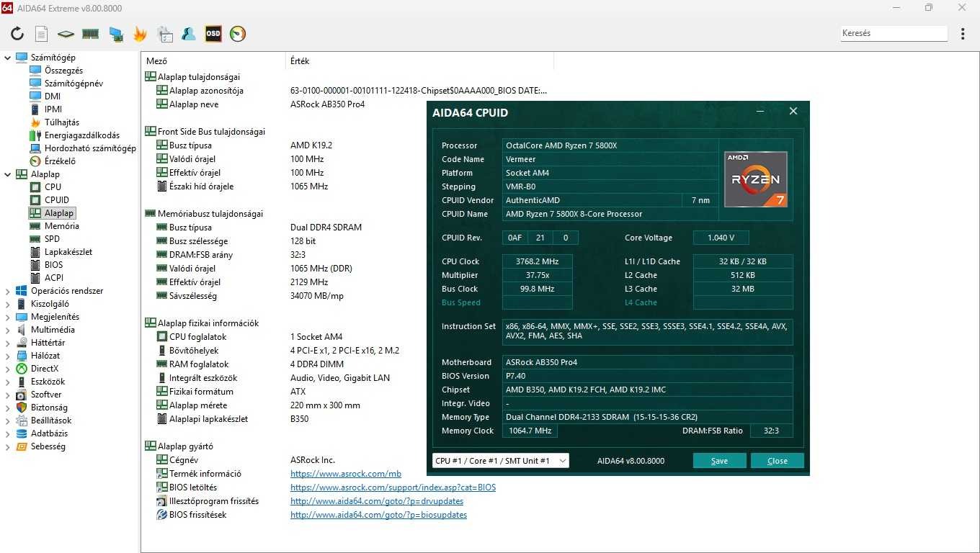The height and width of the screenshot is (553, 980).
Task: Collapse the Számítógép tree node
Action: 7,58
